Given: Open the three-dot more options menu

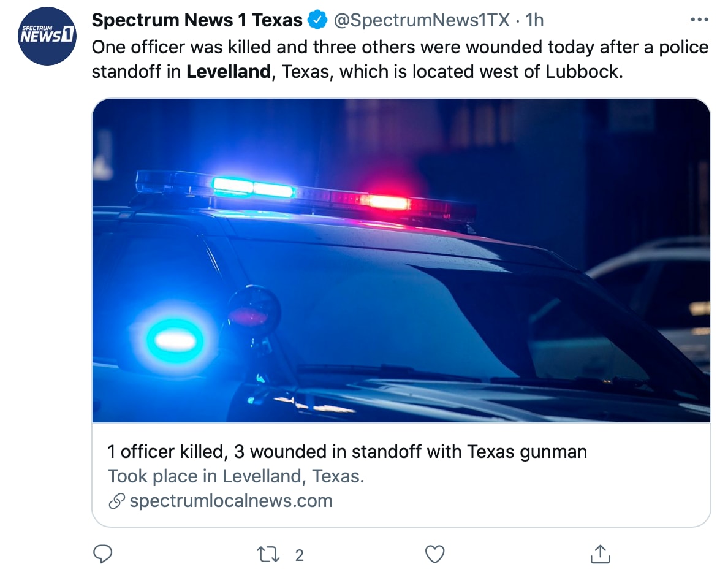Looking at the screenshot, I should [699, 20].
